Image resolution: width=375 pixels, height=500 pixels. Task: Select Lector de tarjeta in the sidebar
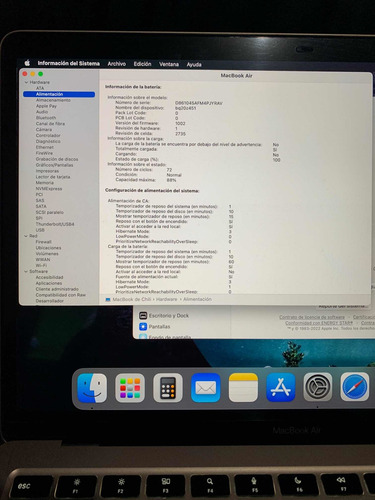pos(53,177)
